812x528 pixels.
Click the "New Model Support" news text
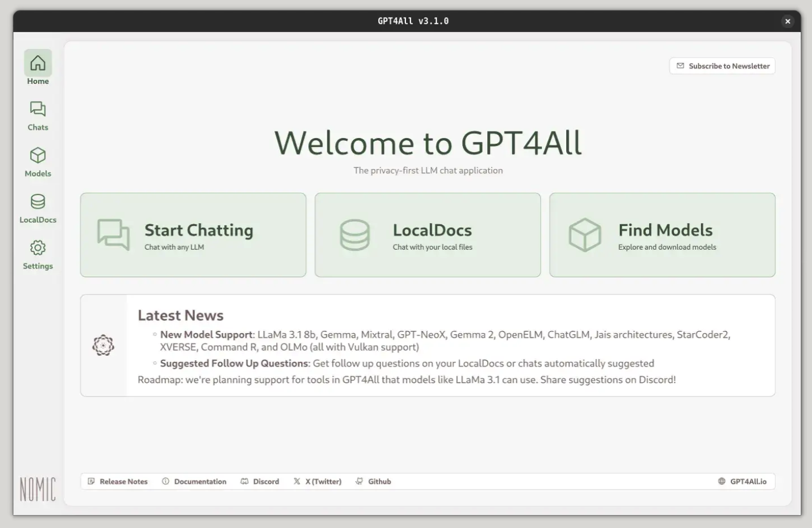coord(207,335)
